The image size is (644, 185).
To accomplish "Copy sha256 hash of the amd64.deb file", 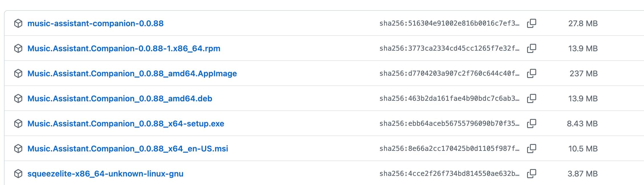I will (532, 98).
